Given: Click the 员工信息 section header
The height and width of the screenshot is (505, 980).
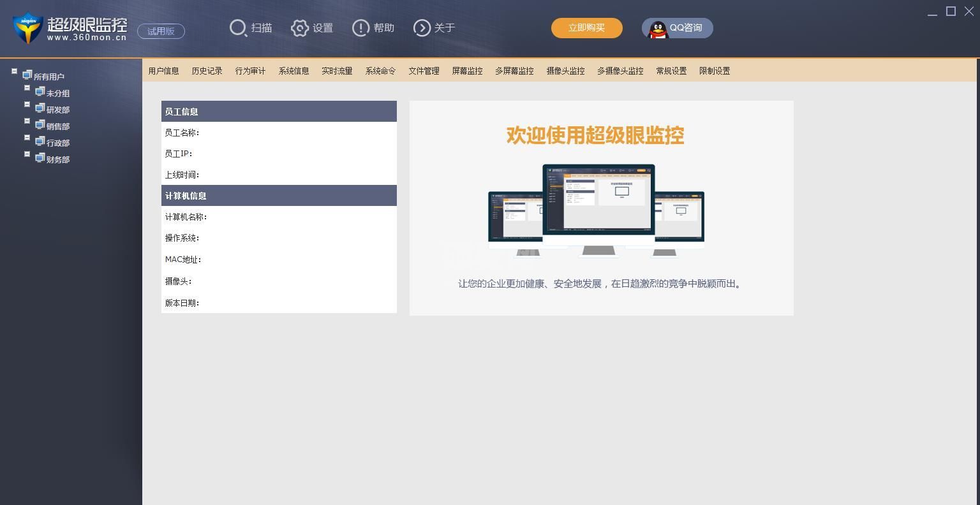Looking at the screenshot, I should point(279,112).
